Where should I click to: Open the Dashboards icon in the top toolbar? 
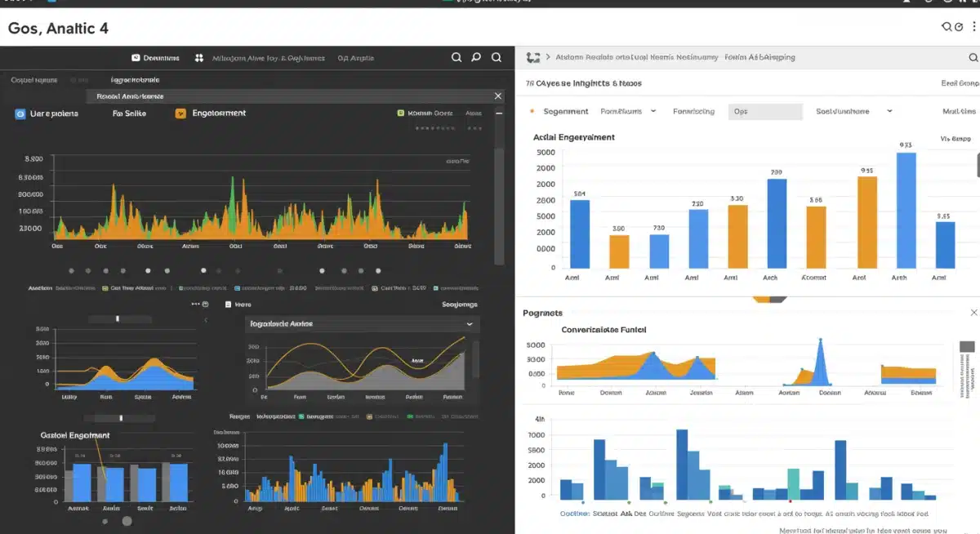[137, 58]
